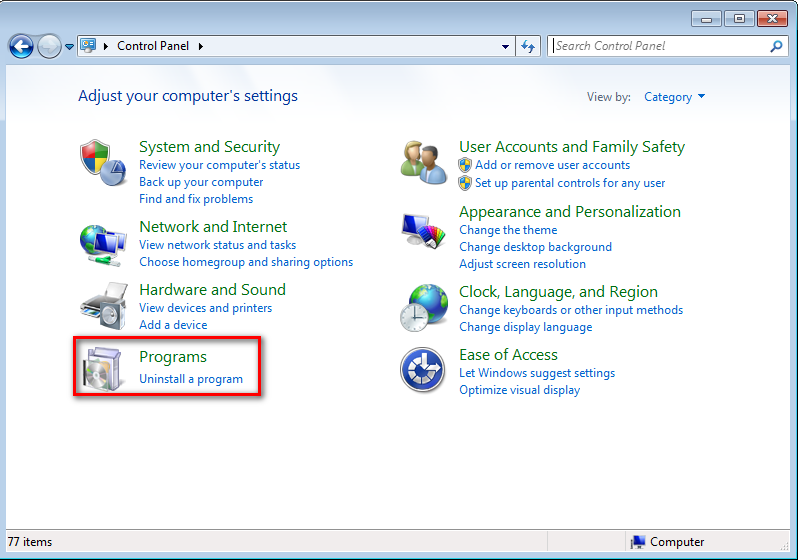Viewport: 798px width, 560px height.
Task: Click the Adjust your computer's settings title
Action: tap(188, 96)
